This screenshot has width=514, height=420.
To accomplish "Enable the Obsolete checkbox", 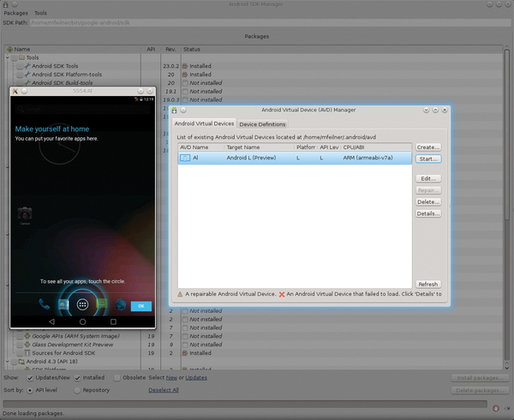I will pyautogui.click(x=117, y=378).
